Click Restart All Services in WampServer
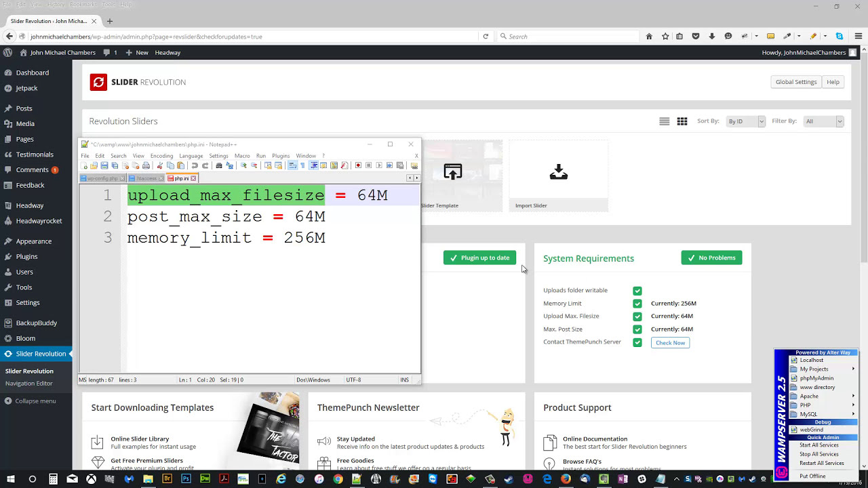 [x=821, y=464]
